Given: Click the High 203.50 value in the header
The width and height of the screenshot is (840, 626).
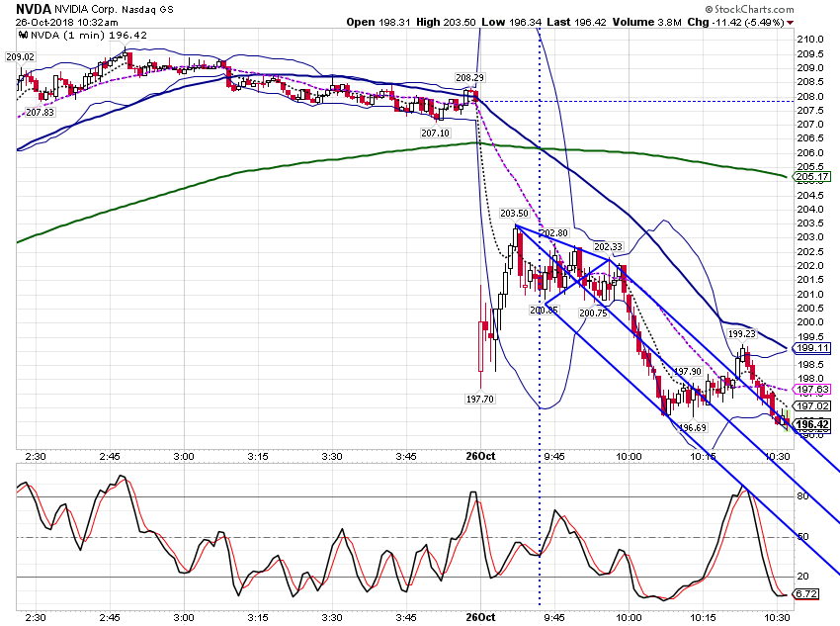Looking at the screenshot, I should pos(446,22).
